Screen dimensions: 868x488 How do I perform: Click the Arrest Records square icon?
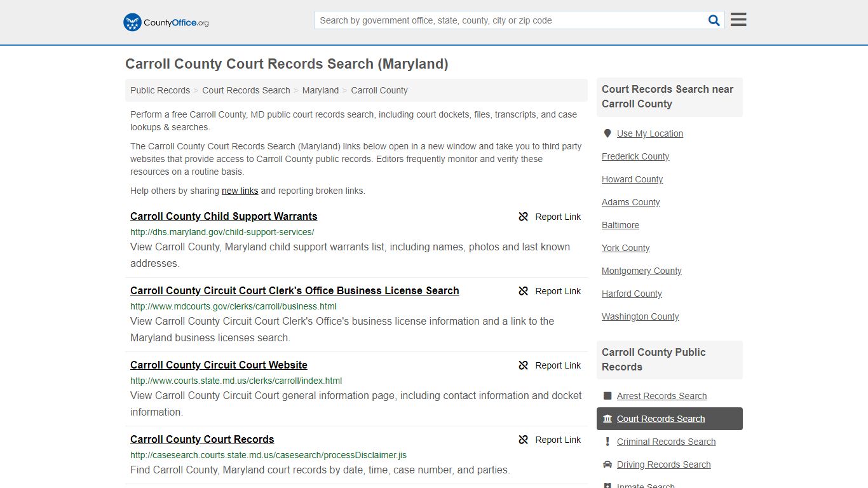click(x=607, y=396)
